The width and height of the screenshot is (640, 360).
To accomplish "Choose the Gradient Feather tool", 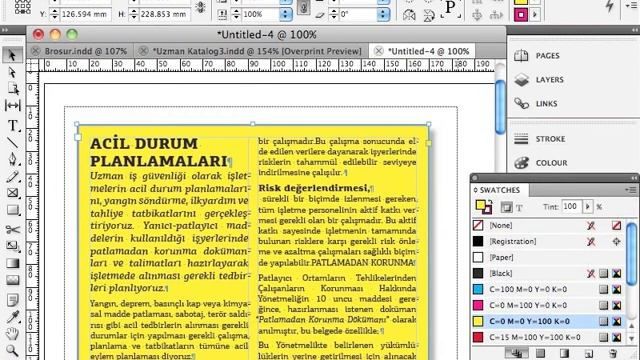I will click(x=12, y=280).
